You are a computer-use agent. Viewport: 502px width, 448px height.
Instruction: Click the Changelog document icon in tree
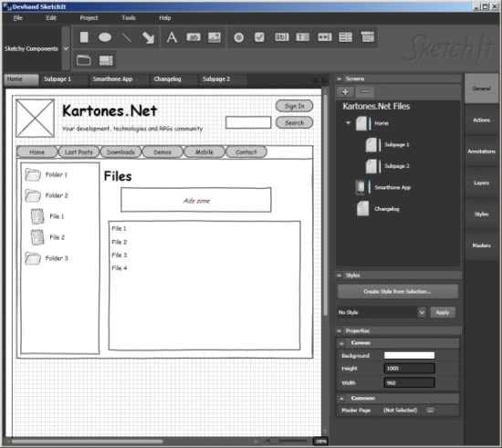pos(362,209)
